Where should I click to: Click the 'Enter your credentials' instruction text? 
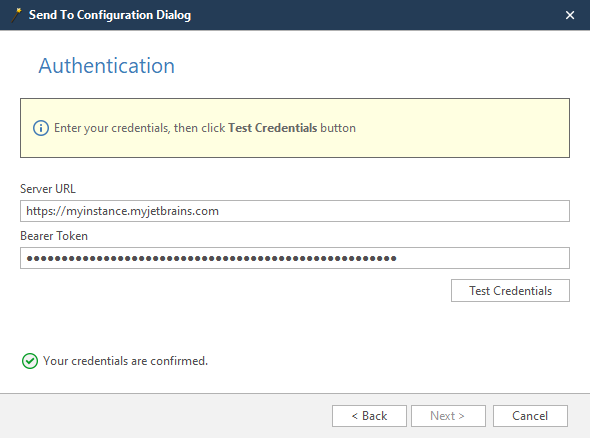pyautogui.click(x=111, y=128)
